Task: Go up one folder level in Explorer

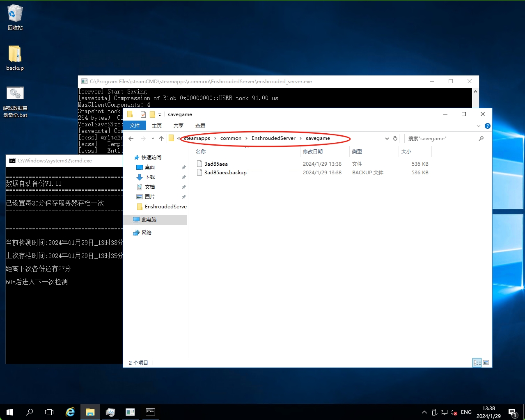Action: [161, 139]
